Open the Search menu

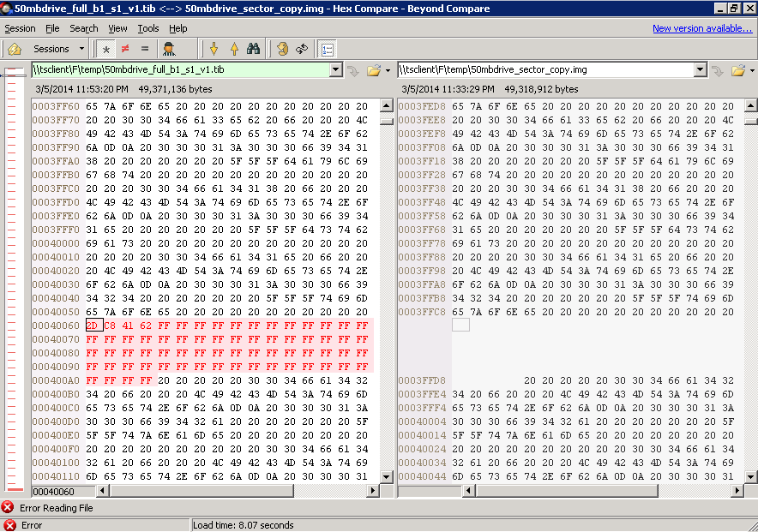84,28
